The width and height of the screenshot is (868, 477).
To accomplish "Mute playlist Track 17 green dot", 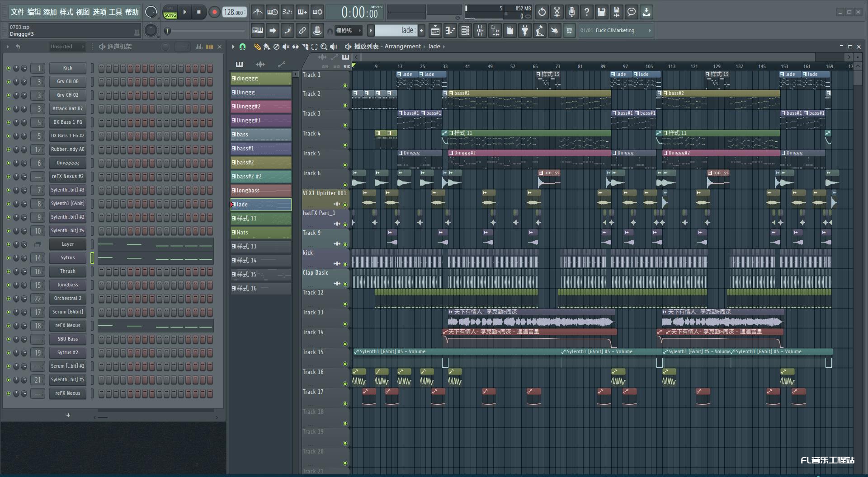I will click(x=345, y=403).
